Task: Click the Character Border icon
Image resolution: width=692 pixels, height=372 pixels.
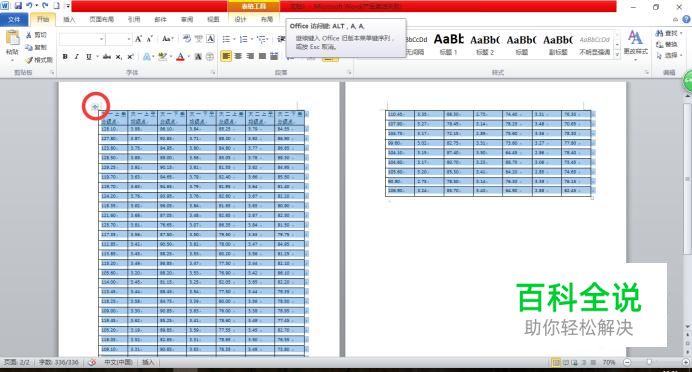Action: pos(211,39)
